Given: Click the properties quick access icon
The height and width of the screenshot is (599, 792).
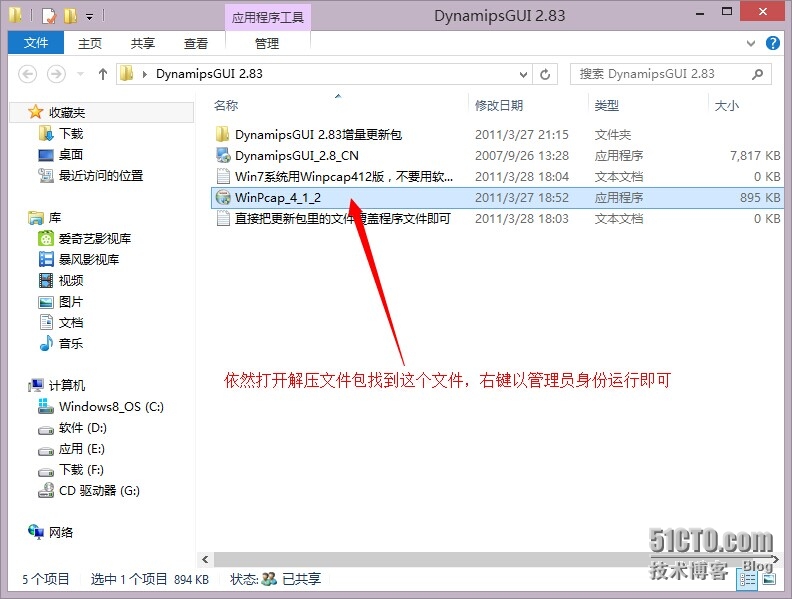Looking at the screenshot, I should (49, 16).
